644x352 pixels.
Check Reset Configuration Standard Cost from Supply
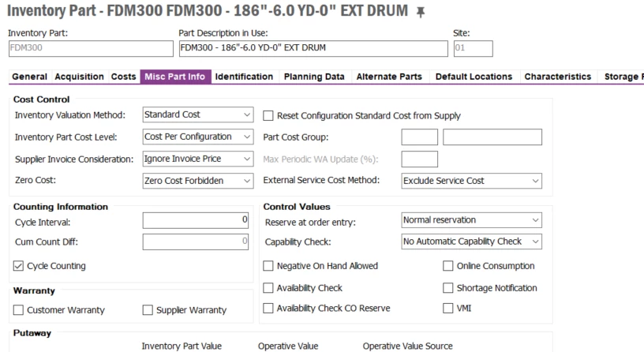point(269,115)
